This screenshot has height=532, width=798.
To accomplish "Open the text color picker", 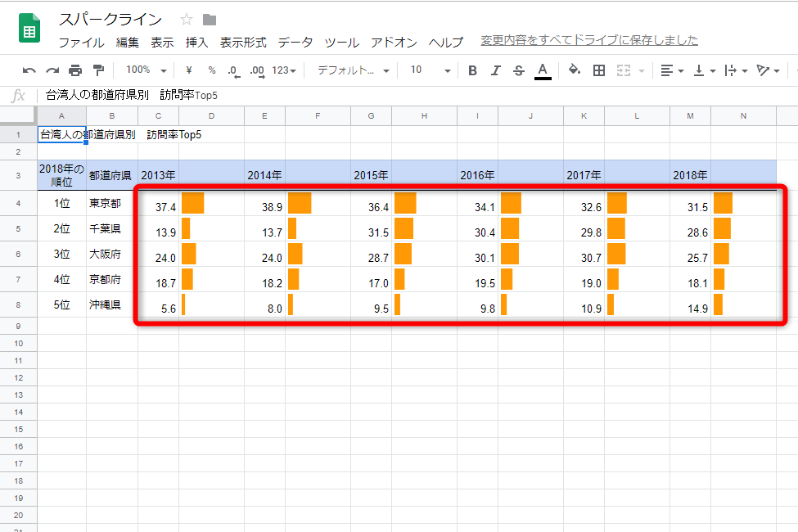I will (x=542, y=70).
